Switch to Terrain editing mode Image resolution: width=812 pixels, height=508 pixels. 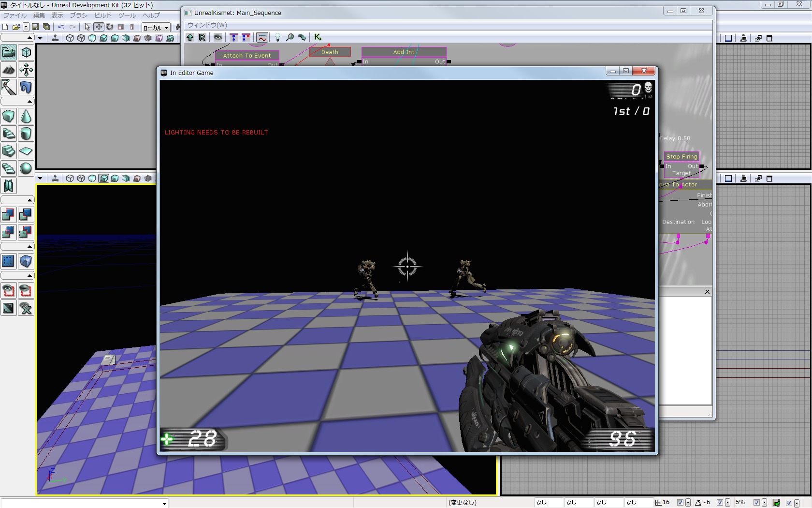click(9, 70)
